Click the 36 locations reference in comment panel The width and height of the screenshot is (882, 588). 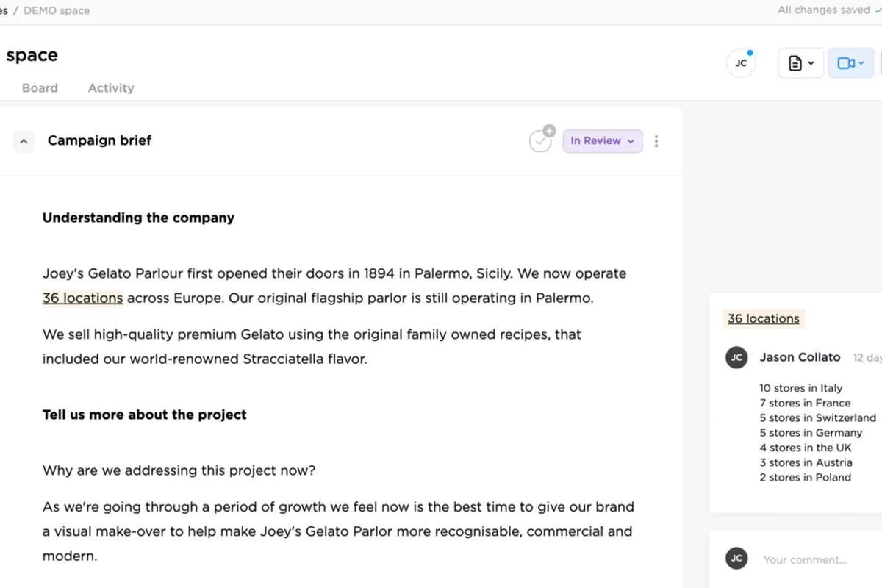(763, 319)
